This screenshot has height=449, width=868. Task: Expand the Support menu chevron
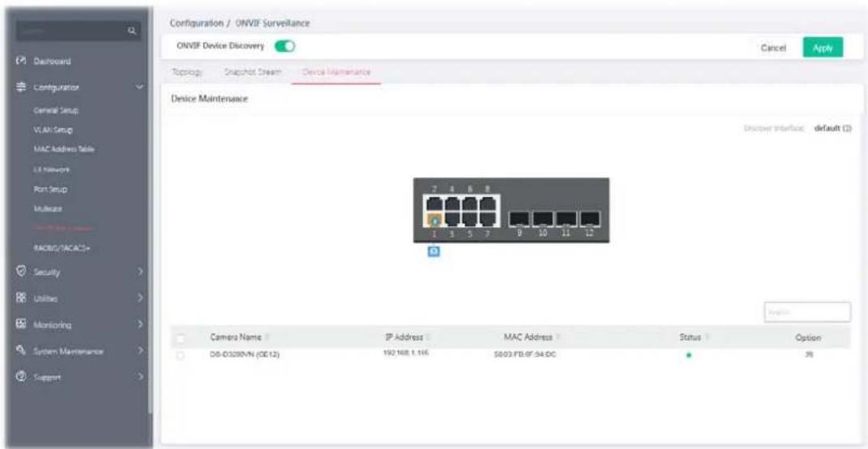tap(141, 378)
